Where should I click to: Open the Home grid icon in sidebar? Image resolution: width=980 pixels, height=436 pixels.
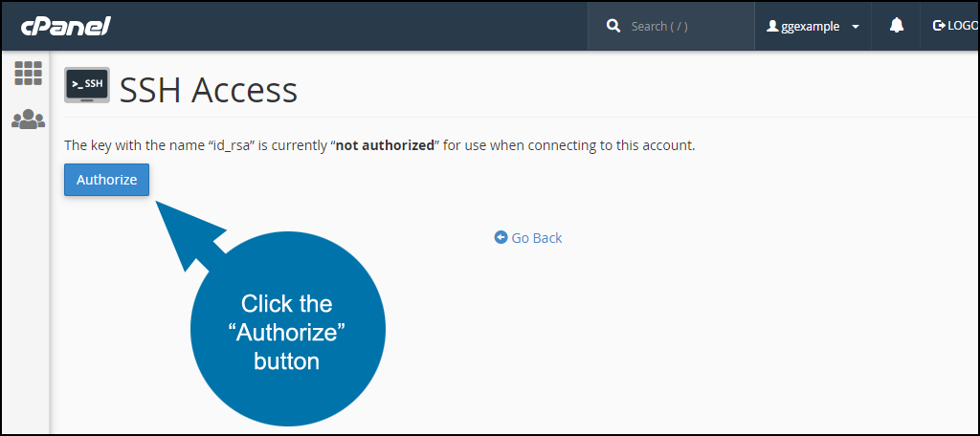pyautogui.click(x=28, y=73)
